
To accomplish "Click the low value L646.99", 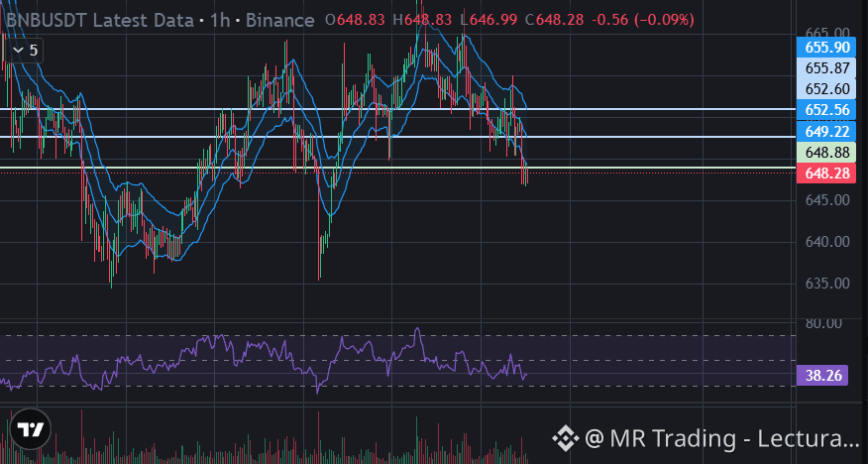I will click(489, 21).
